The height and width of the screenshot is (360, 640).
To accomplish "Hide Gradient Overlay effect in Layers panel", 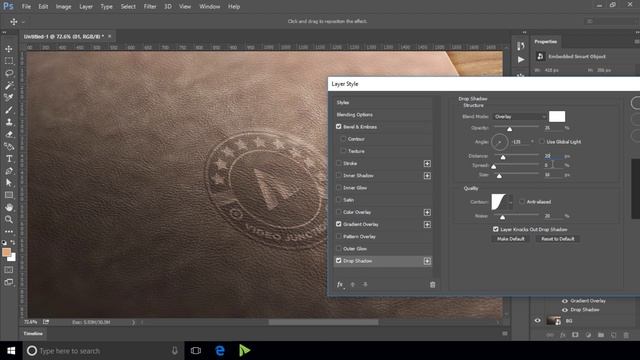I will tap(565, 301).
